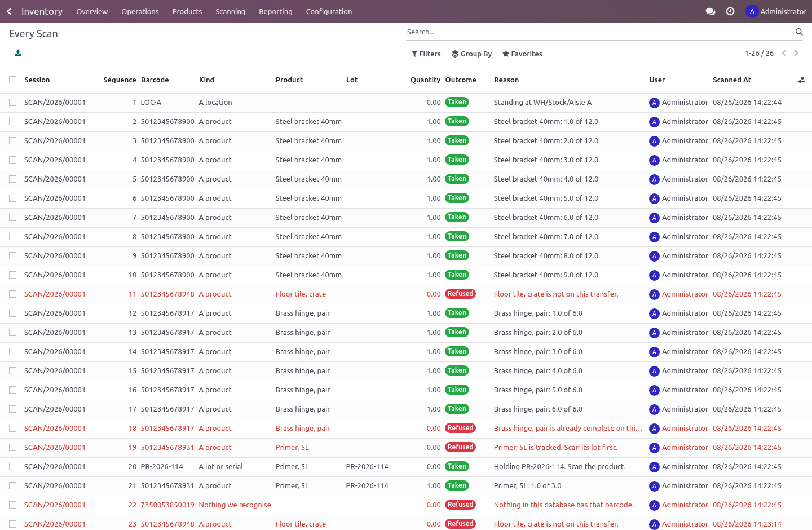Check the sequence 11 Floor tile row
This screenshot has width=812, height=530.
click(x=12, y=294)
